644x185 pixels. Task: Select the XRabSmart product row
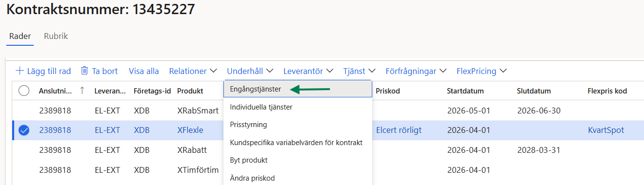(198, 111)
